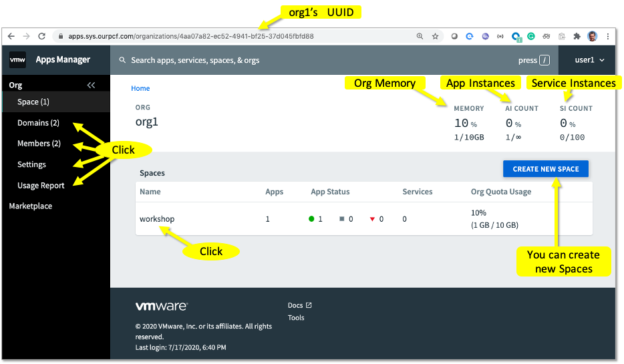Click the Home breadcrumb link

[x=140, y=88]
